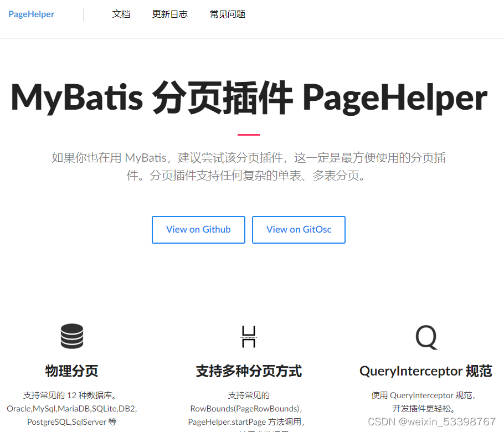Click the Q icon above QueryInterceptor 规范
This screenshot has height=432, width=504.
(426, 337)
